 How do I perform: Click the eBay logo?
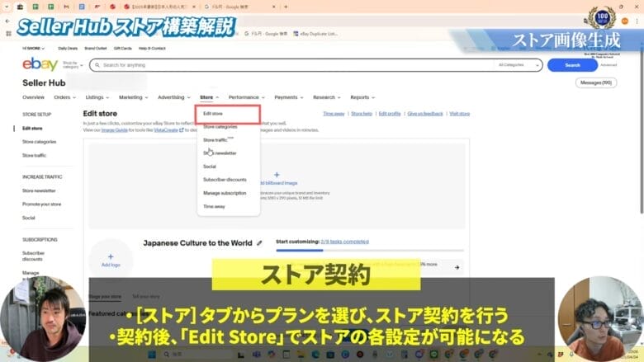coord(40,64)
